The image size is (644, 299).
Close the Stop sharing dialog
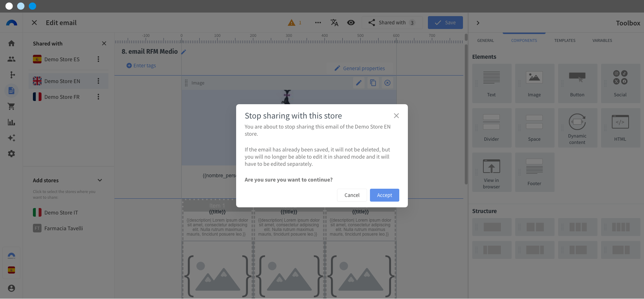coord(396,116)
